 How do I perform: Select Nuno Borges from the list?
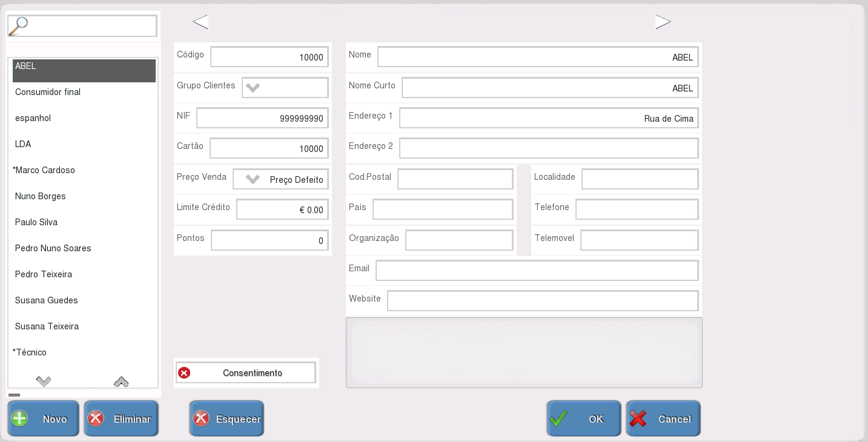41,196
